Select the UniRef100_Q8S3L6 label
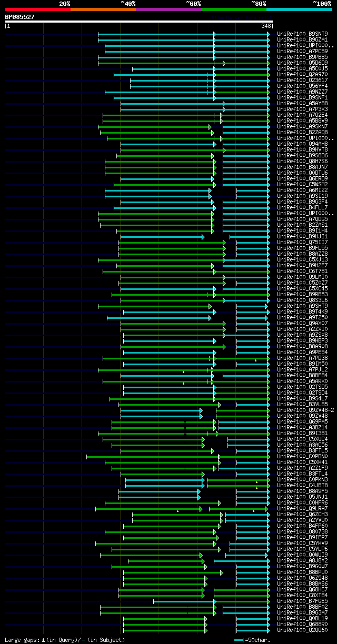337x644 pixels. pos(302,300)
